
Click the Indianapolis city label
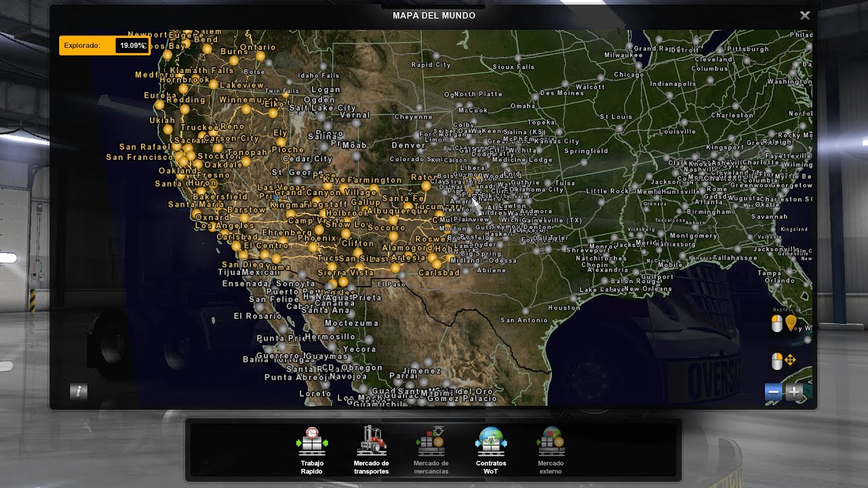pos(673,84)
